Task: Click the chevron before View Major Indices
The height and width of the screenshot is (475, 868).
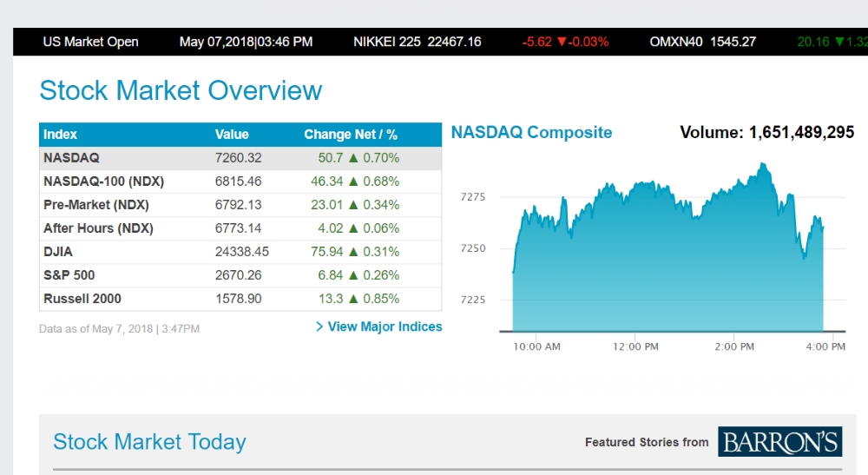Action: coord(319,327)
